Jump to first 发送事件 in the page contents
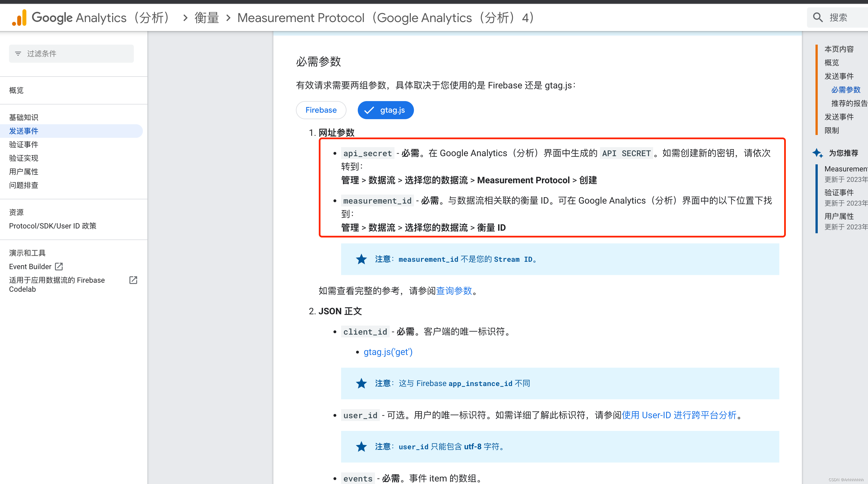868x484 pixels. pos(839,76)
